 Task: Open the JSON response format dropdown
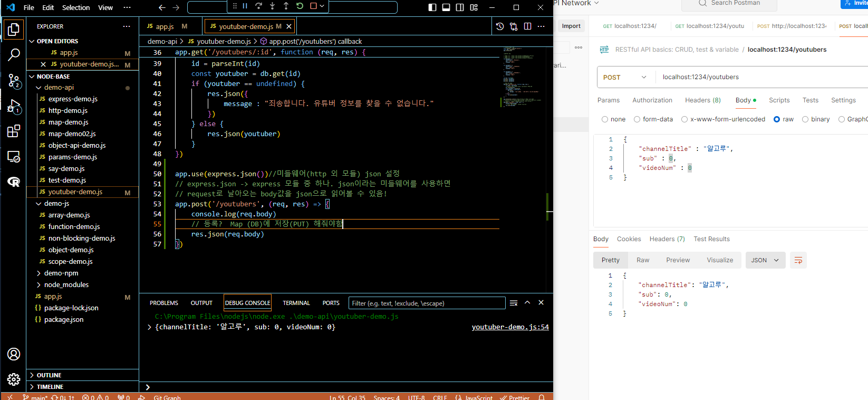click(x=765, y=260)
